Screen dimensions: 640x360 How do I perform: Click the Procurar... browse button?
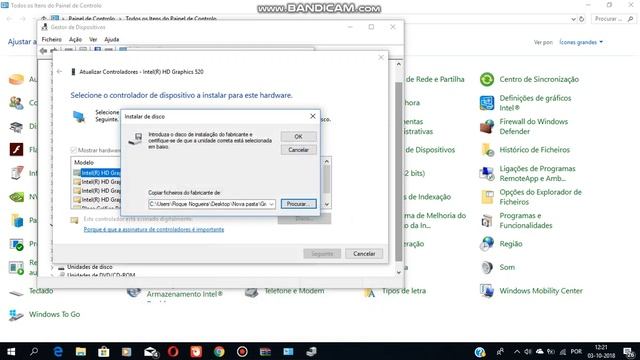[x=298, y=204]
